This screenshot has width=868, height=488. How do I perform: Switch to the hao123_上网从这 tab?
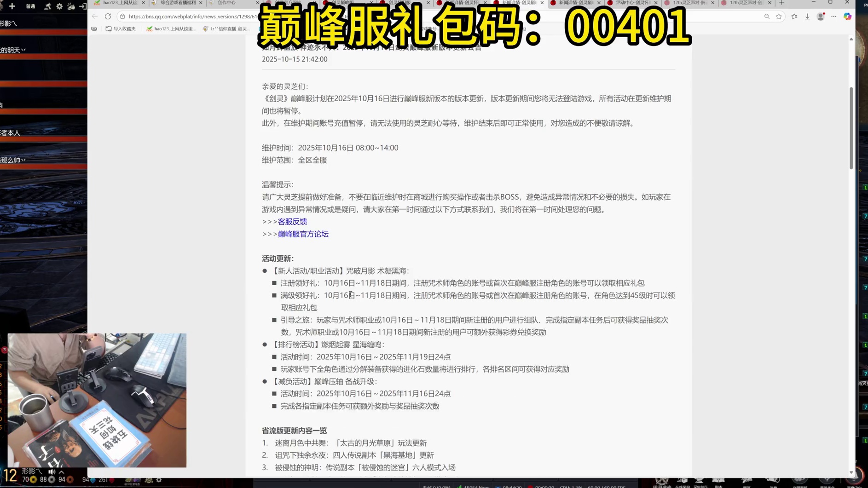pyautogui.click(x=117, y=3)
